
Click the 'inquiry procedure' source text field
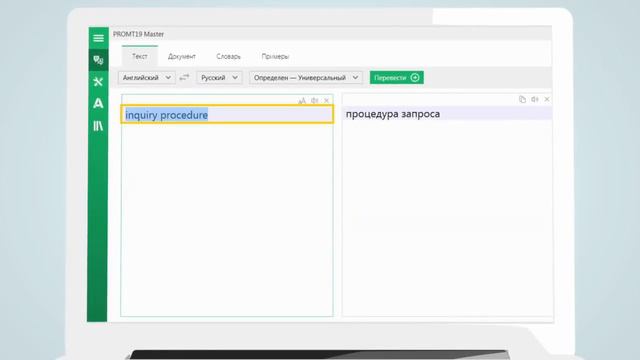pos(227,114)
